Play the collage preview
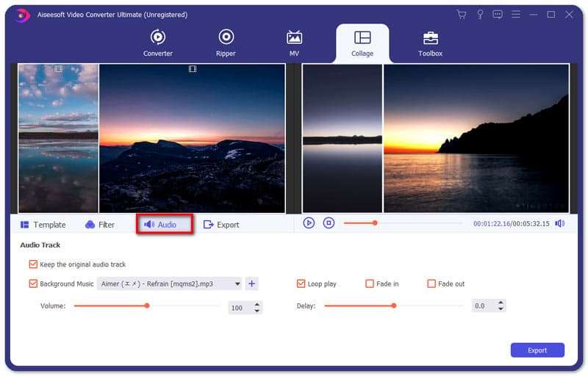588x376 pixels. coord(309,223)
